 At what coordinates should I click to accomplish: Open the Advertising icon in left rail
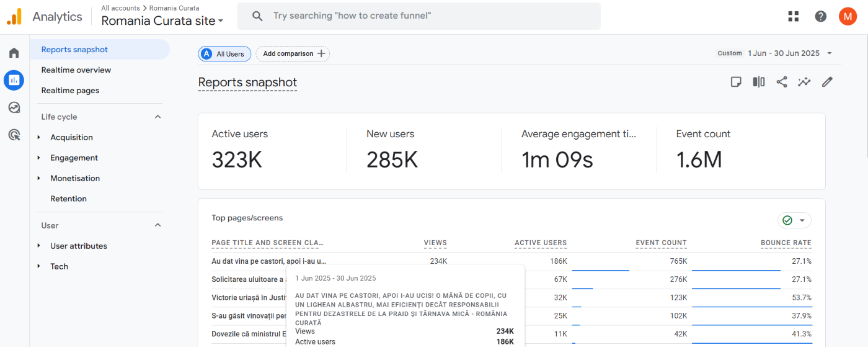coord(14,135)
